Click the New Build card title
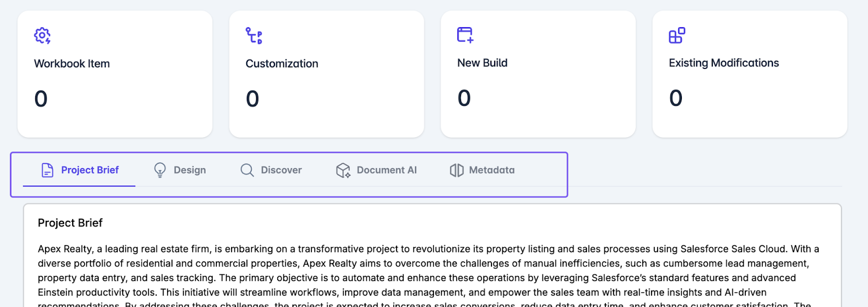The image size is (868, 307). coord(482,63)
